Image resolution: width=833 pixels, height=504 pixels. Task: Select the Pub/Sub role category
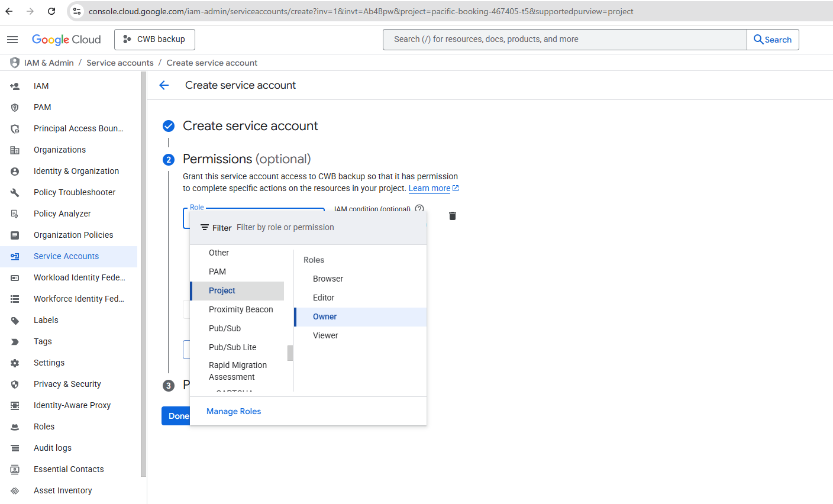coord(237,328)
